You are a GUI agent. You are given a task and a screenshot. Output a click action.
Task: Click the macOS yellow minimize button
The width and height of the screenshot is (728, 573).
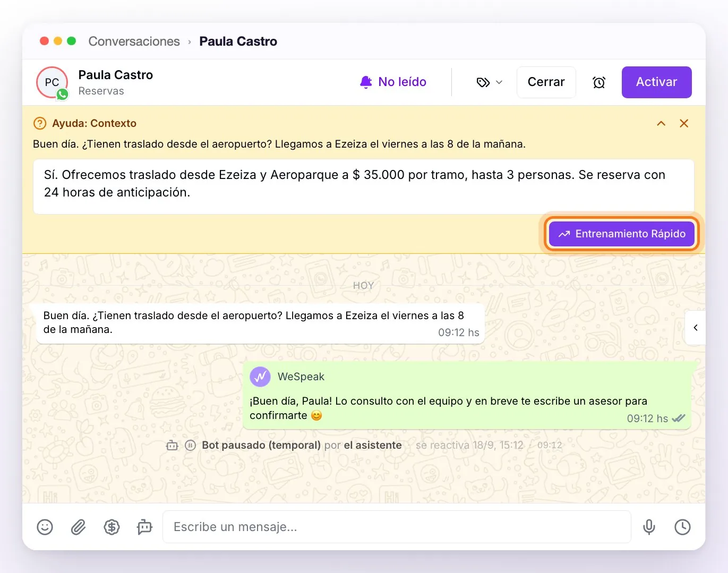pyautogui.click(x=58, y=41)
